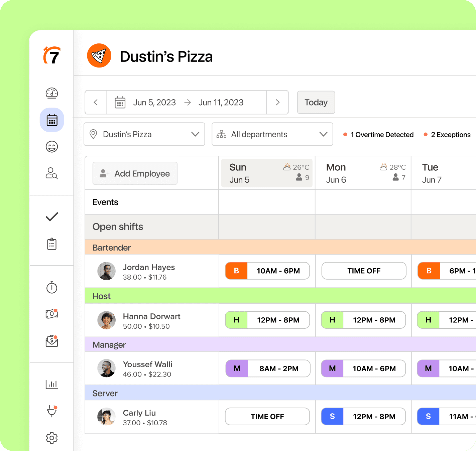View the Reports bar chart icon
Screen dimensions: 476x451
coord(51,384)
